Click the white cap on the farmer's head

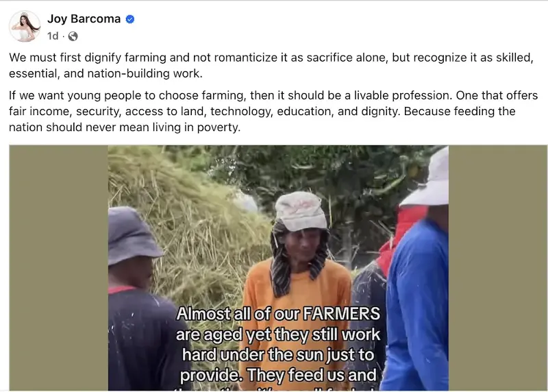[x=301, y=210]
